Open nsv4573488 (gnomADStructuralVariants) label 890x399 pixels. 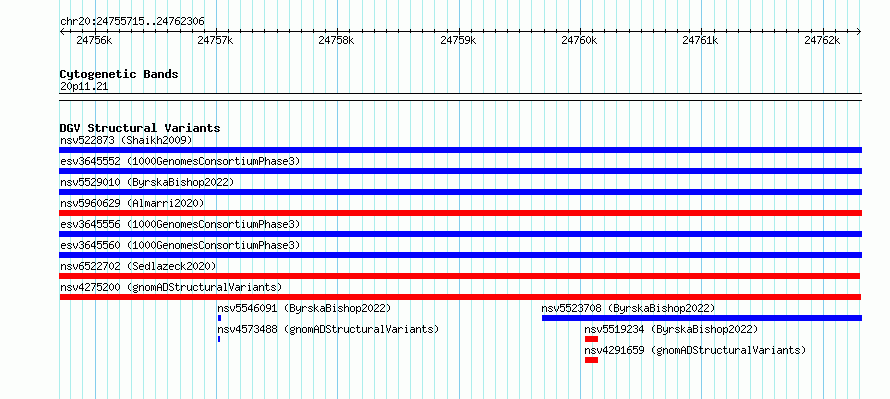(328, 329)
